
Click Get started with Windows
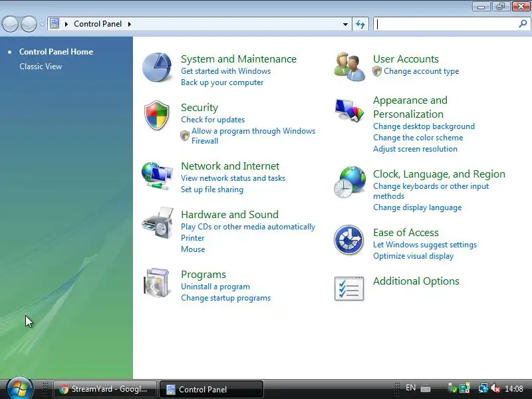click(225, 71)
